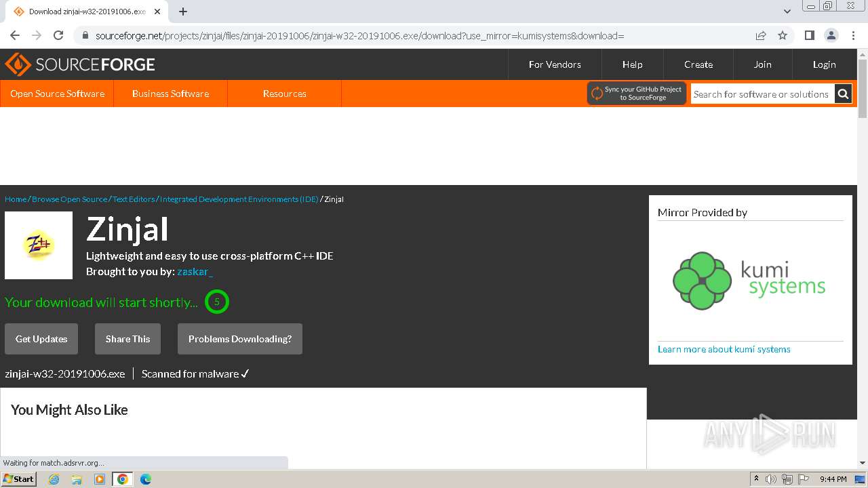Open Integrated Development Environments (IDE) breadcrumb
Screen dimensions: 868x488
click(x=239, y=199)
